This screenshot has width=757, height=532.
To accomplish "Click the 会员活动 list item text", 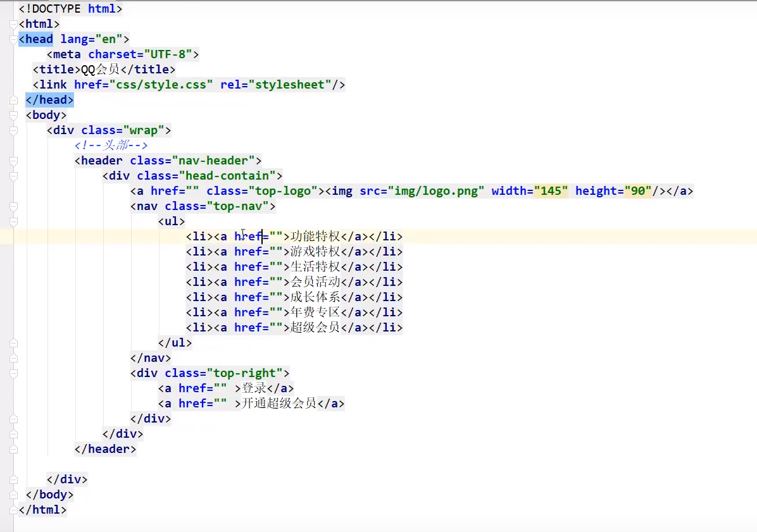I will click(x=315, y=281).
